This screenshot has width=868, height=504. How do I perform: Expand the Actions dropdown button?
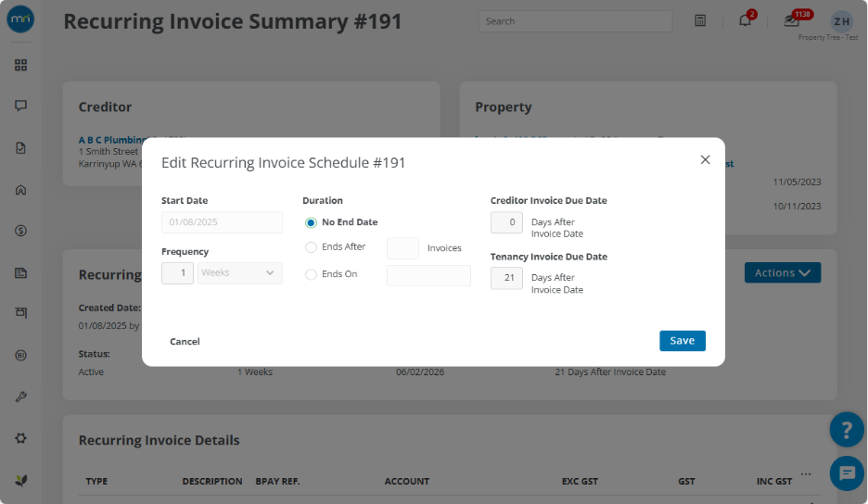tap(782, 272)
